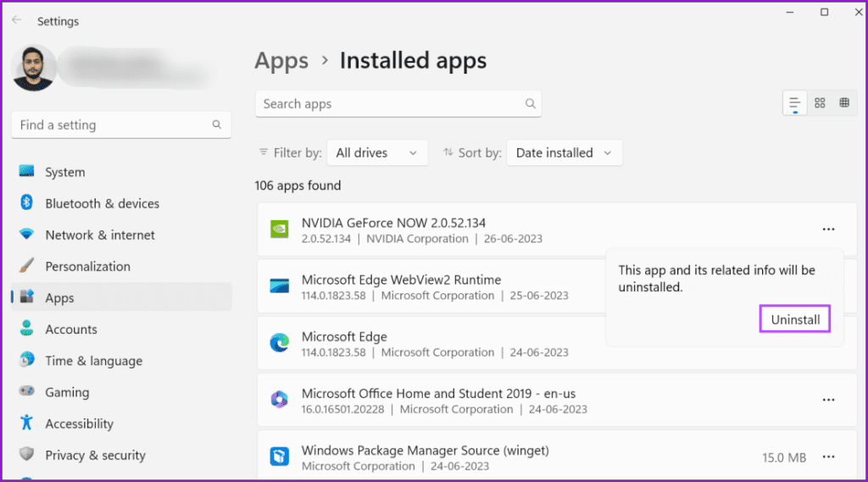Viewport: 868px width, 482px height.
Task: Open more options for Windows Package Manager Source
Action: (828, 457)
